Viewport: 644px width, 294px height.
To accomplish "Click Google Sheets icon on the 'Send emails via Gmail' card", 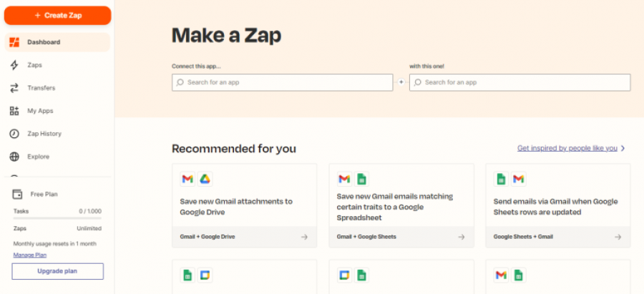I will [501, 179].
